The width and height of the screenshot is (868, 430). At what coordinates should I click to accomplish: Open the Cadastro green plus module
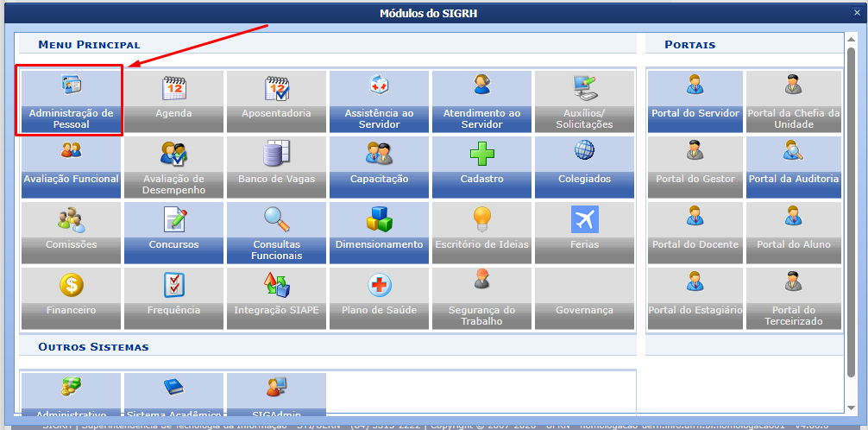[x=481, y=166]
